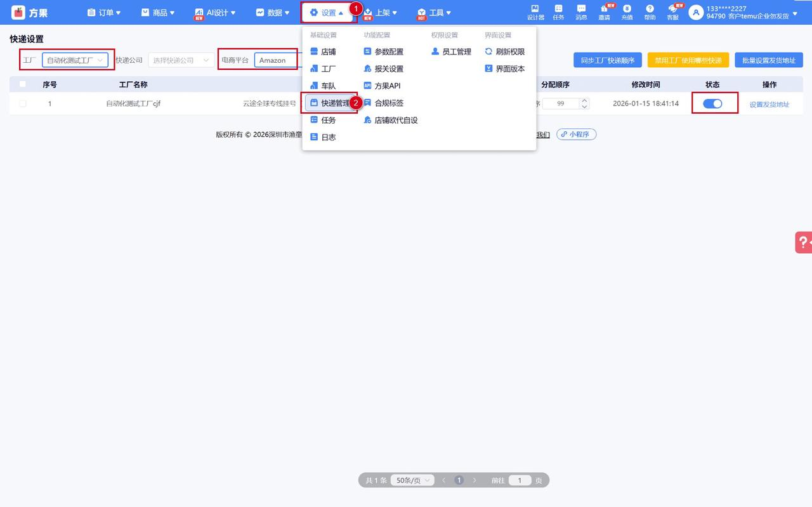
Task: Click the 同步工厂快递顺序 button
Action: [x=608, y=60]
